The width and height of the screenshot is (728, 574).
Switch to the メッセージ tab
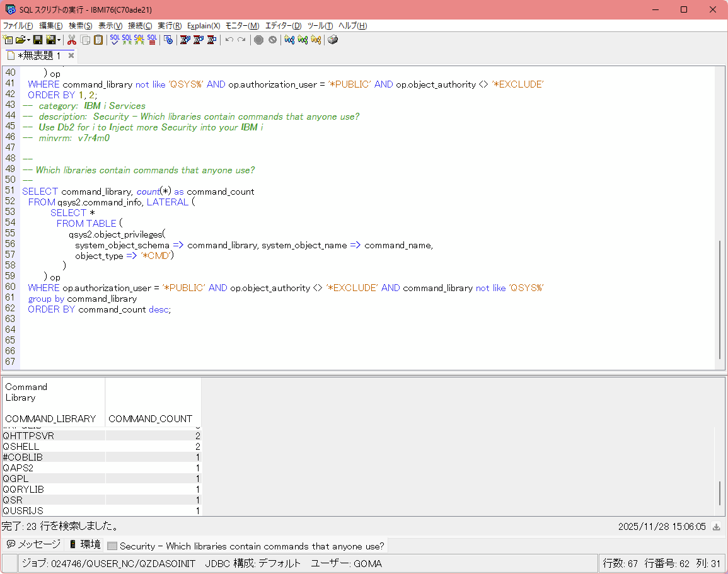coord(33,544)
